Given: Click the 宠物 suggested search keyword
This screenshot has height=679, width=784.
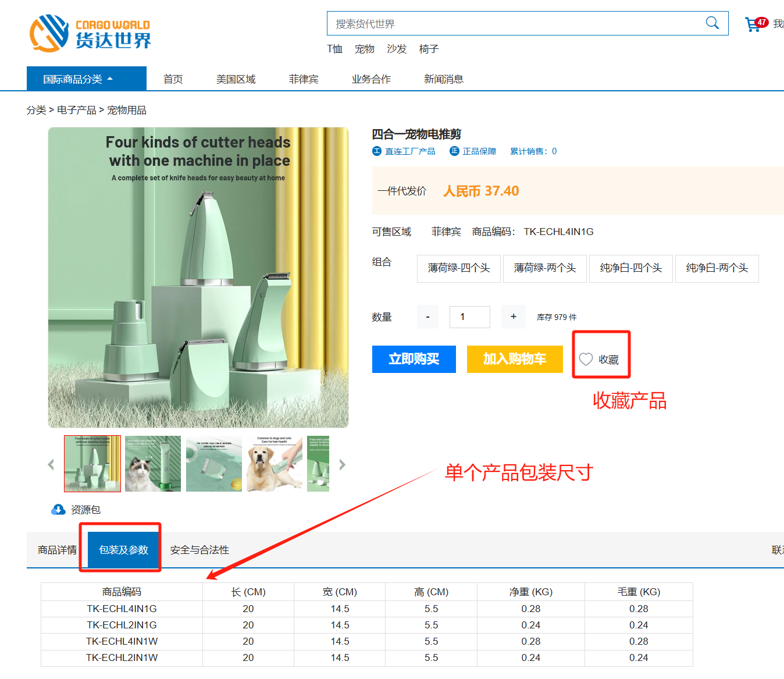Looking at the screenshot, I should coord(365,49).
